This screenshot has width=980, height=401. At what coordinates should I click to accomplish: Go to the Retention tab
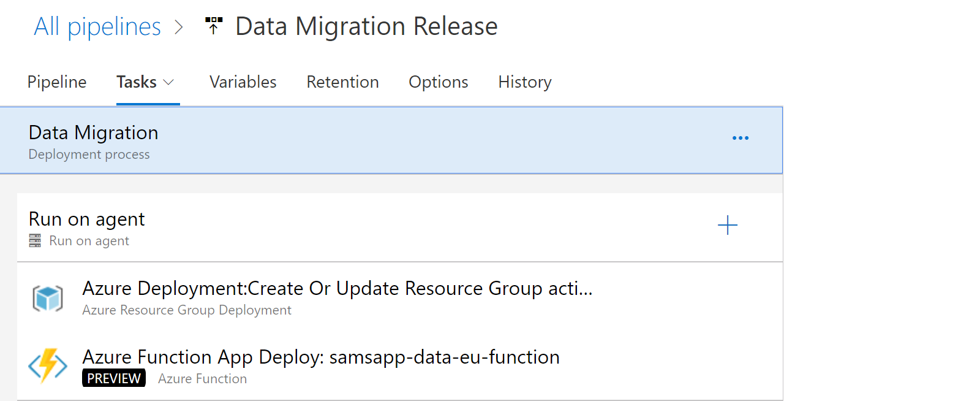[x=342, y=82]
